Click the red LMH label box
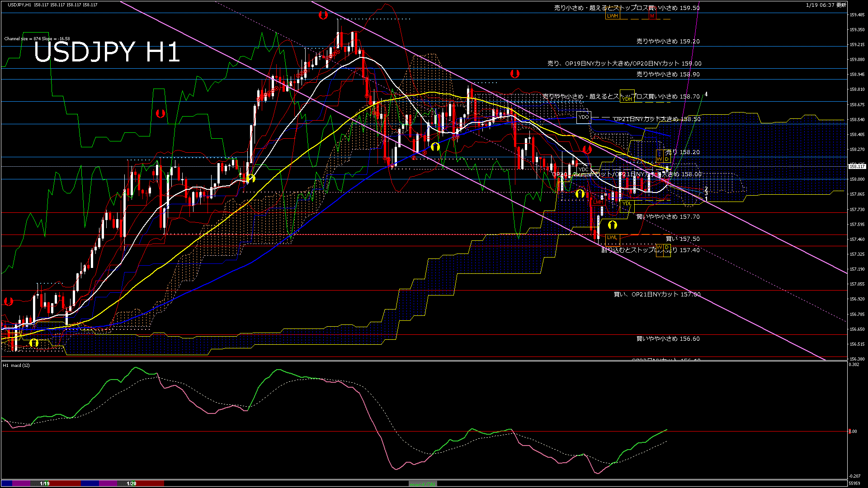 pos(598,202)
